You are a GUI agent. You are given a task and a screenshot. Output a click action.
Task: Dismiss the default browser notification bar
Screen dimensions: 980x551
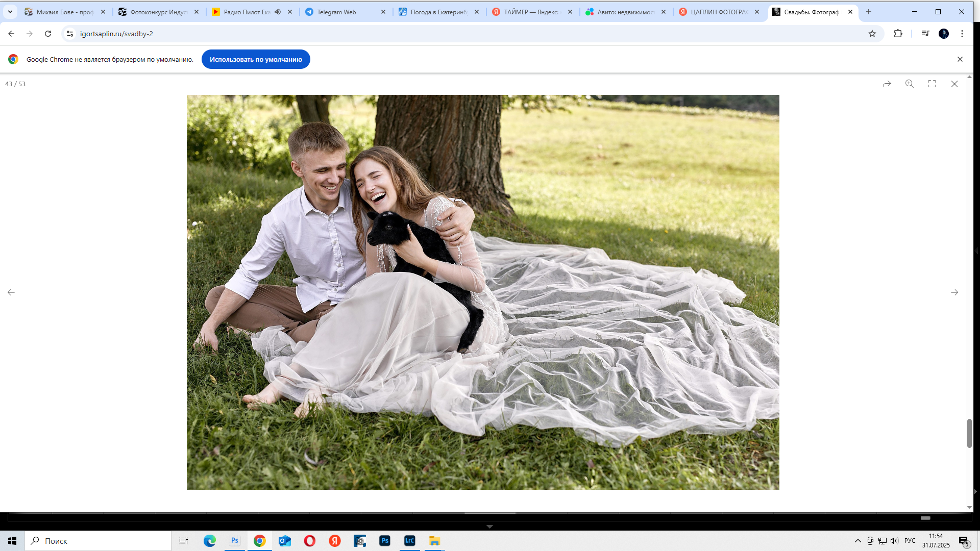(x=960, y=59)
